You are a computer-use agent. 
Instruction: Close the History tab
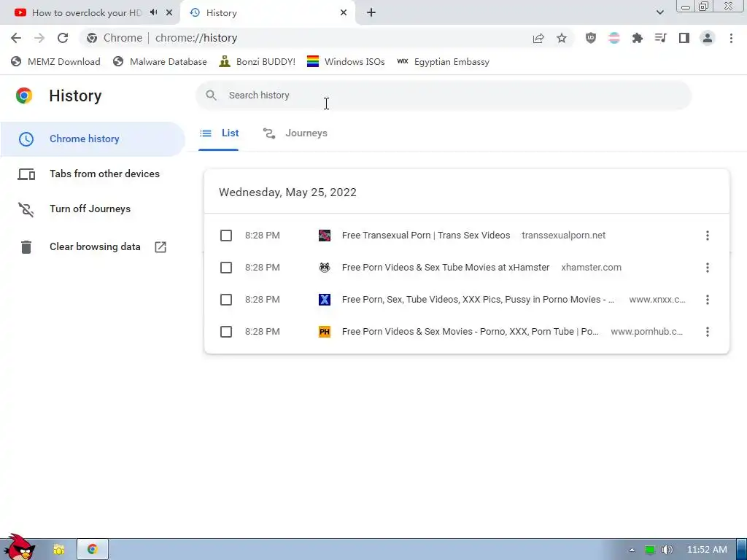click(344, 13)
